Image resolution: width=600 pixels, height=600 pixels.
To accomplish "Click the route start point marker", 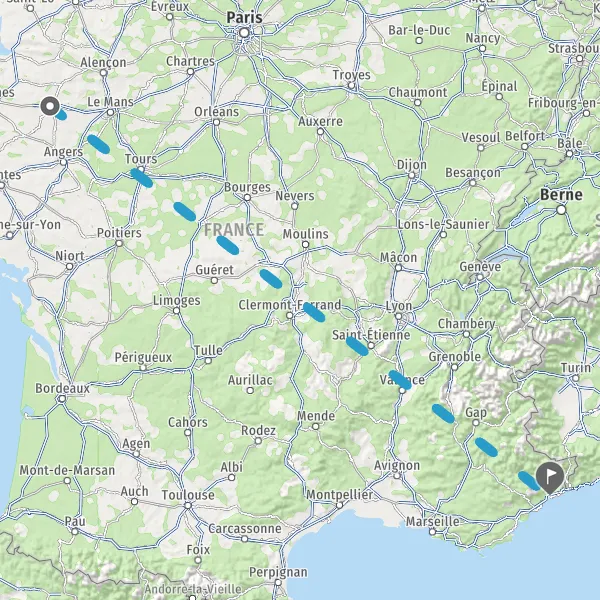I will tap(50, 106).
